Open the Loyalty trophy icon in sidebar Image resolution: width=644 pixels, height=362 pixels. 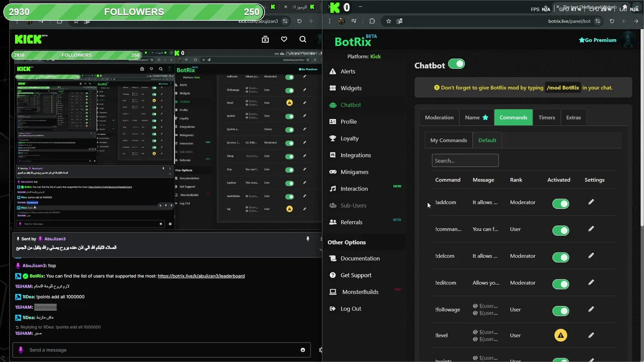tap(333, 138)
